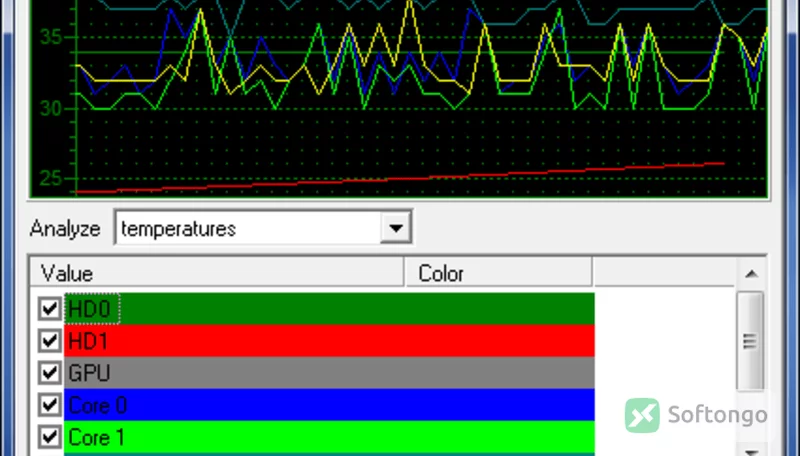
Task: Click the dropdown arrow next to temperatures
Action: coord(395,228)
